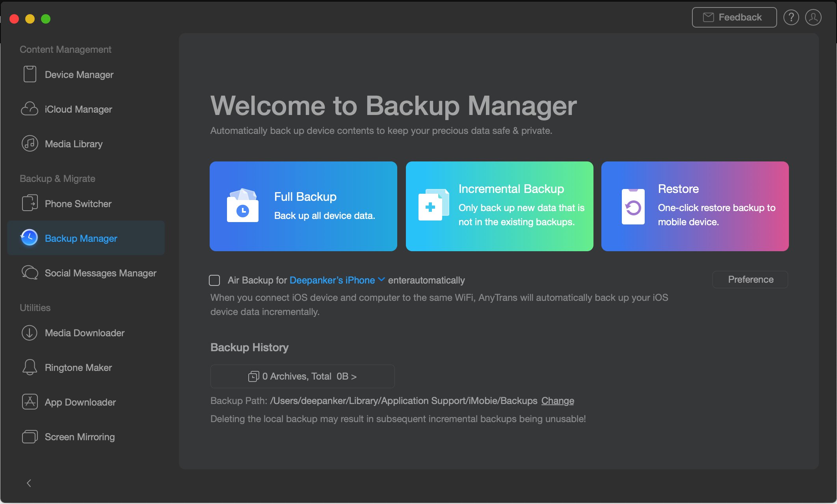This screenshot has width=837, height=504.
Task: Start a Full Backup
Action: [303, 206]
